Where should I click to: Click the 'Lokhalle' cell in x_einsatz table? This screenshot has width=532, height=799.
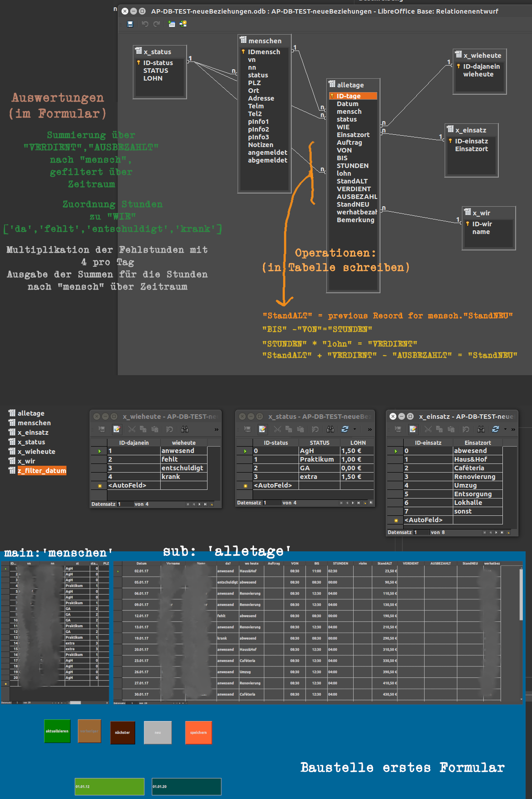click(x=478, y=503)
